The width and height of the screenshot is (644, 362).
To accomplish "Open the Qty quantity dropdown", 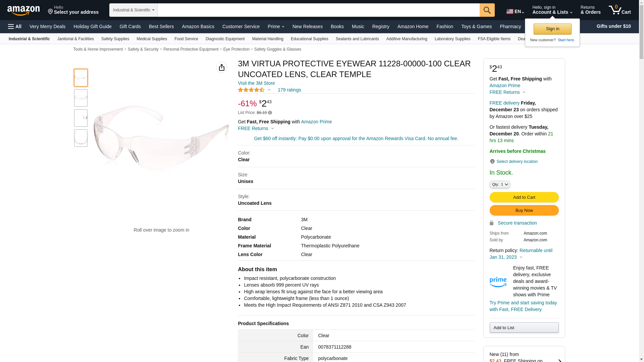I will (x=499, y=184).
